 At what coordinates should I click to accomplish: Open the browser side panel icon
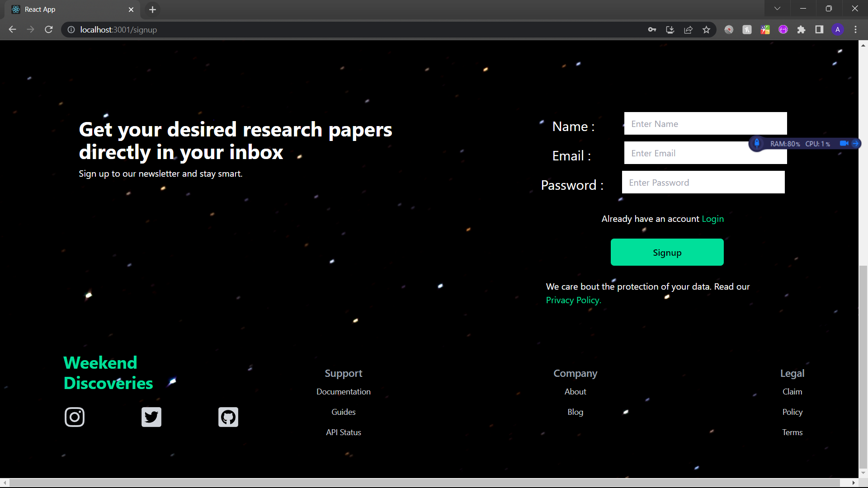point(819,29)
